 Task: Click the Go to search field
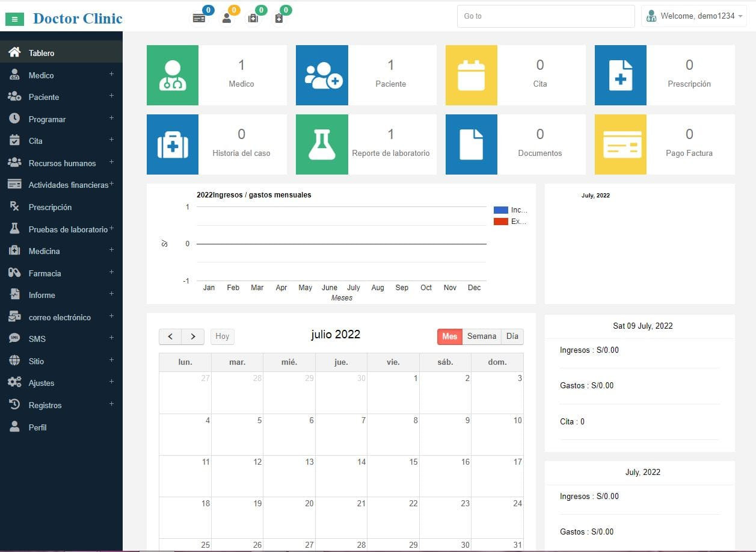coord(545,16)
